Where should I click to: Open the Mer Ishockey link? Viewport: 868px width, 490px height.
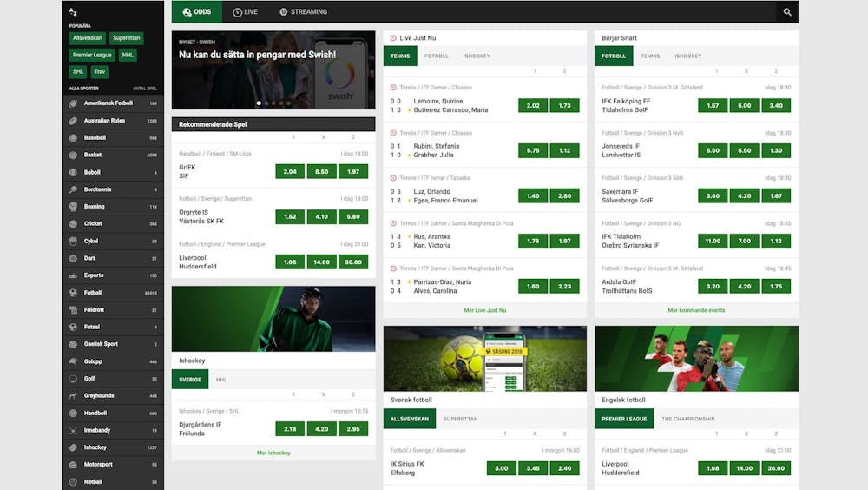pos(273,453)
